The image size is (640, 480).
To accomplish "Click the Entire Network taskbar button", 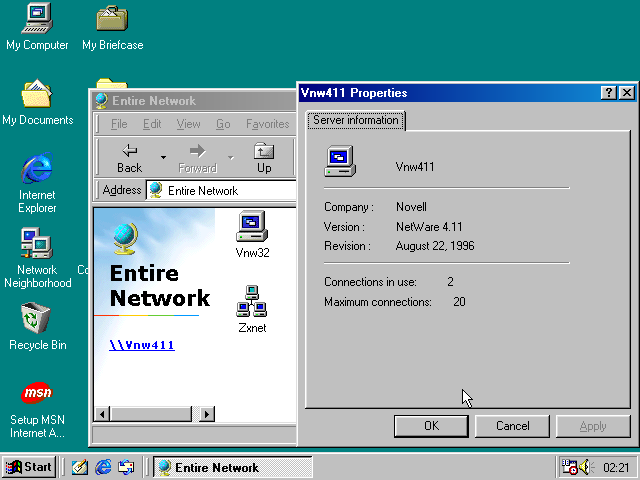I will click(233, 467).
